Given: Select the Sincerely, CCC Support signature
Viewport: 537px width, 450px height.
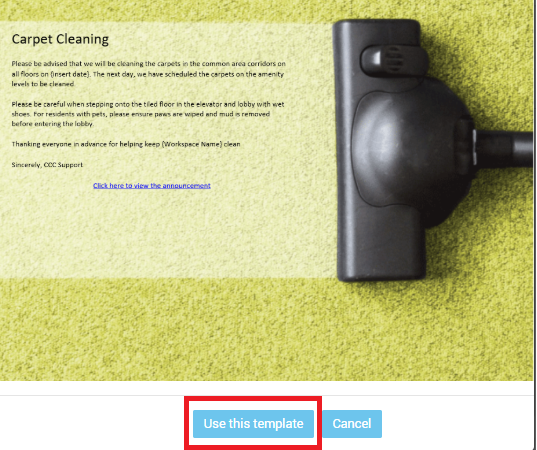Looking at the screenshot, I should [x=47, y=165].
